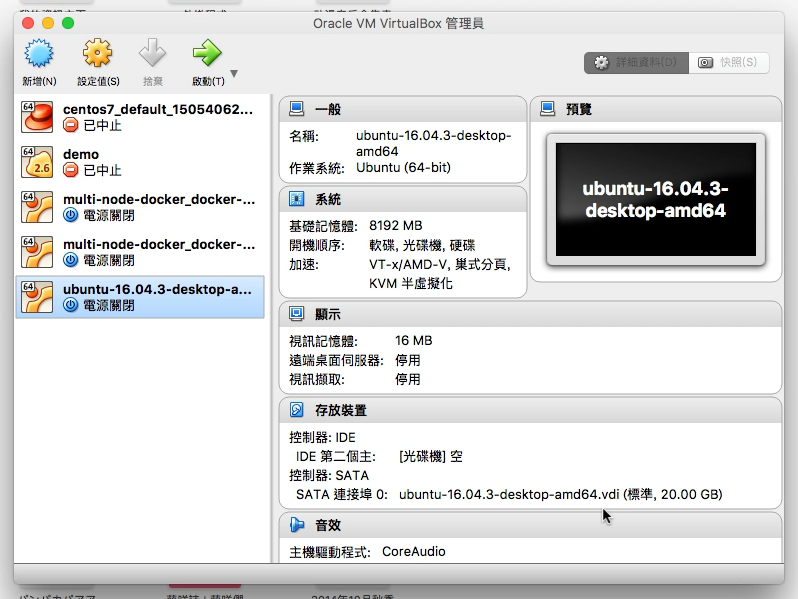The image size is (798, 599).
Task: Select the first multi-node-docker VM entry
Action: 140,207
